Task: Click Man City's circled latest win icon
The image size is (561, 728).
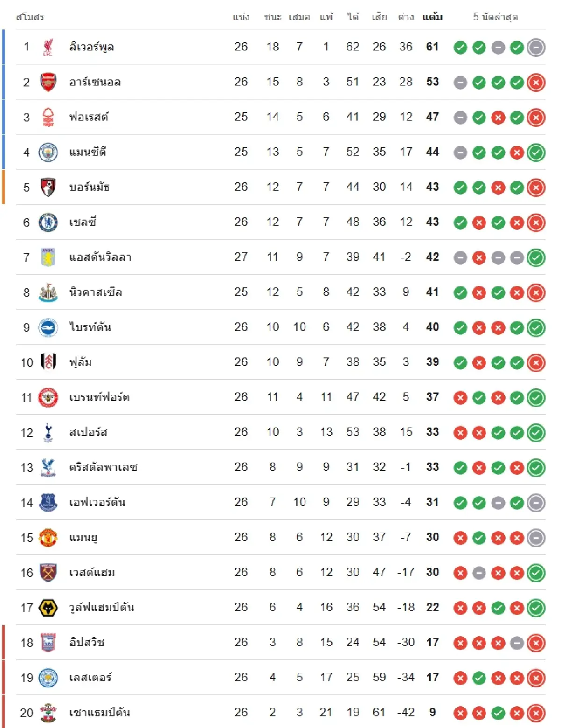Action: pyautogui.click(x=536, y=152)
